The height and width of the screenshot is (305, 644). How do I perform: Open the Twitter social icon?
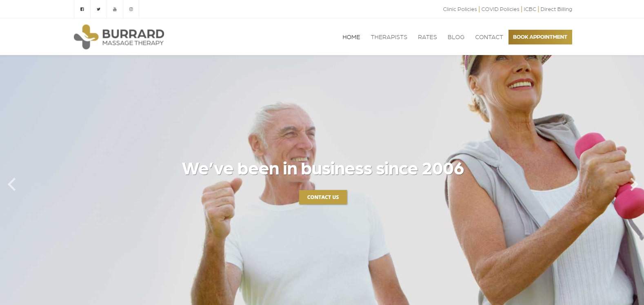(98, 9)
